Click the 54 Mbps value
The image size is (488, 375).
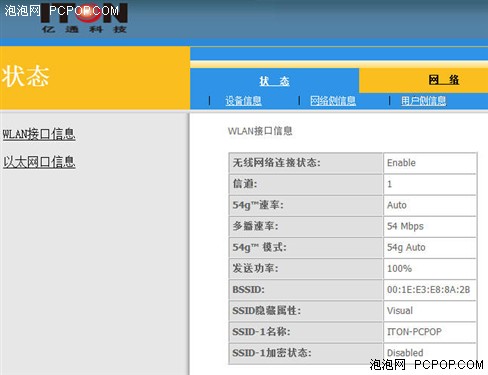(405, 226)
